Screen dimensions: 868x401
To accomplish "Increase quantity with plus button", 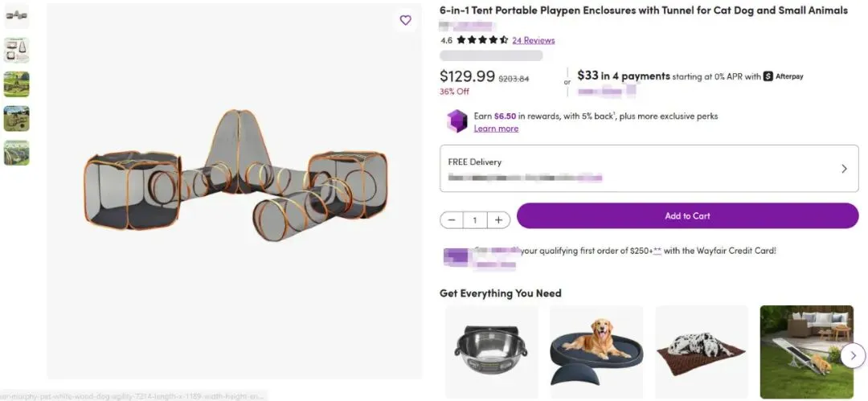I will coord(498,219).
